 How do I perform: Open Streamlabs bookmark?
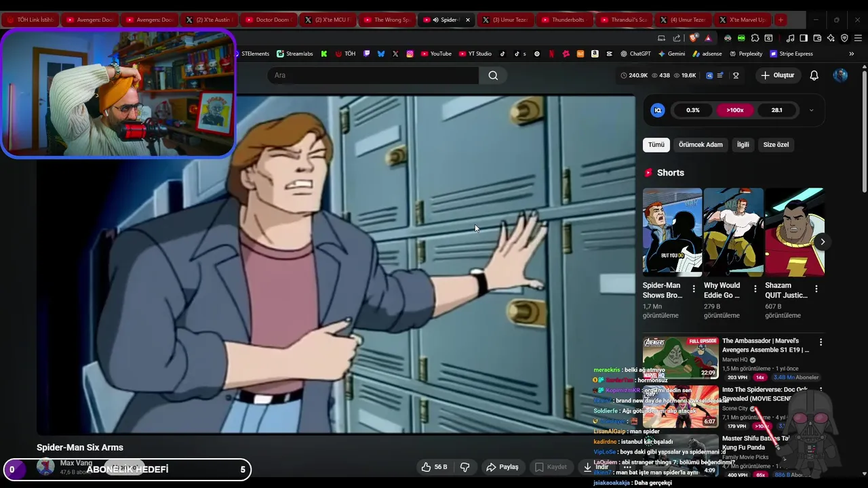click(x=294, y=54)
